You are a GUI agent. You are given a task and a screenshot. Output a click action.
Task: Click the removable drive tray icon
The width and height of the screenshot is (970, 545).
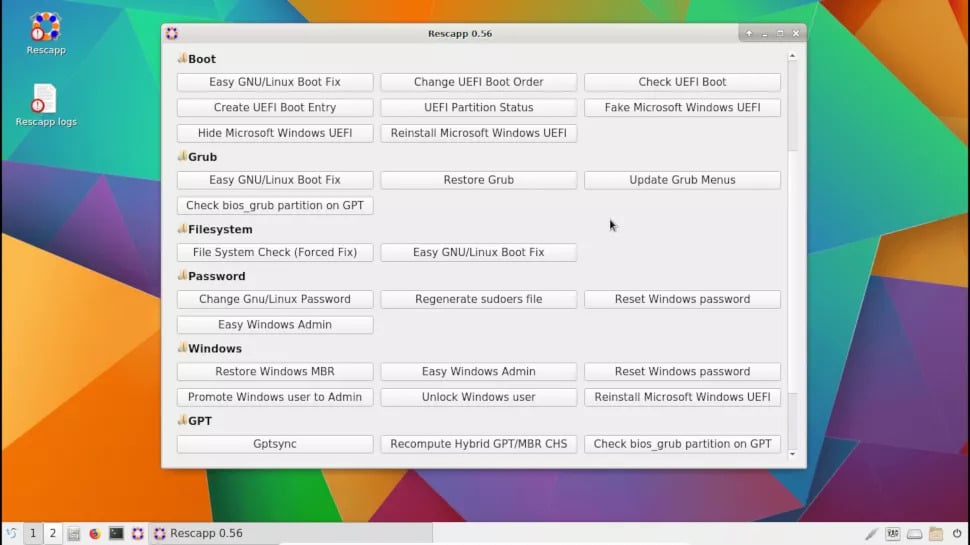tap(914, 534)
